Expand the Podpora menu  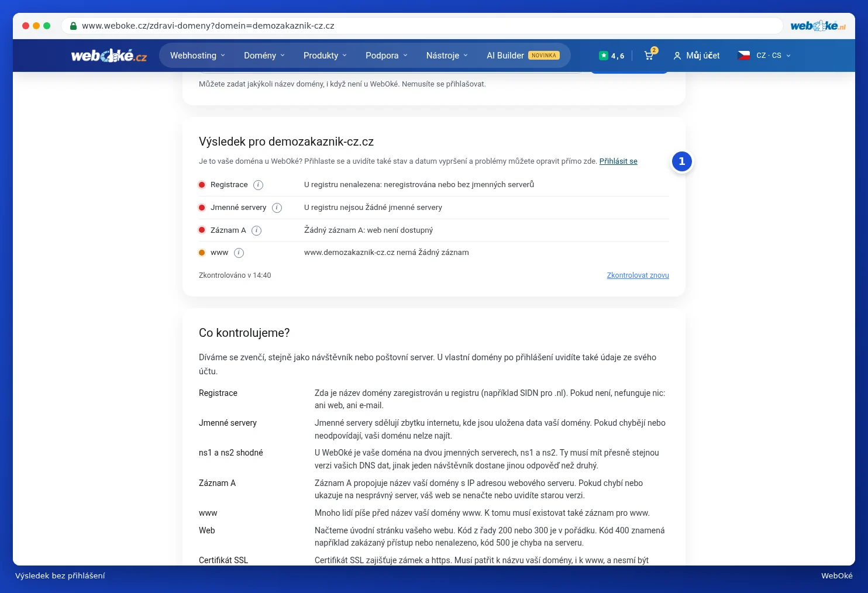point(387,56)
